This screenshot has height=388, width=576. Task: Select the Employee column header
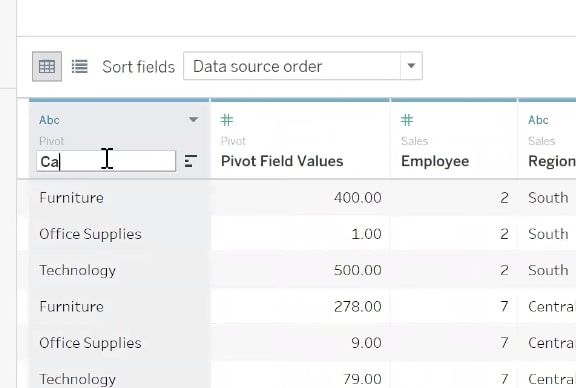[x=435, y=161]
